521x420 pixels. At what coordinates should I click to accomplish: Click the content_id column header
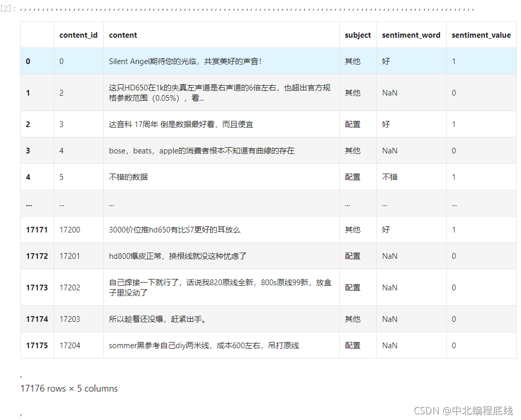tap(78, 35)
